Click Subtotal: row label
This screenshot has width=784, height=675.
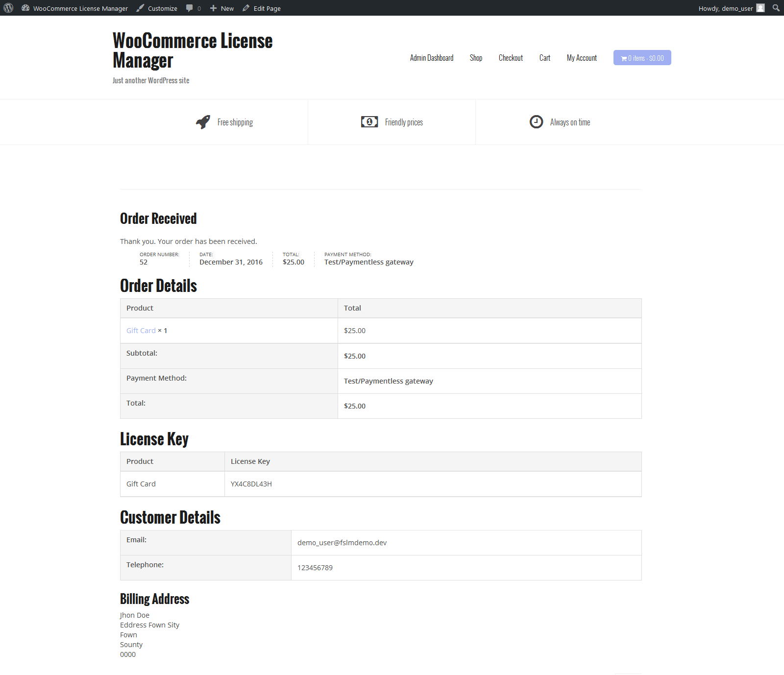[x=142, y=353]
